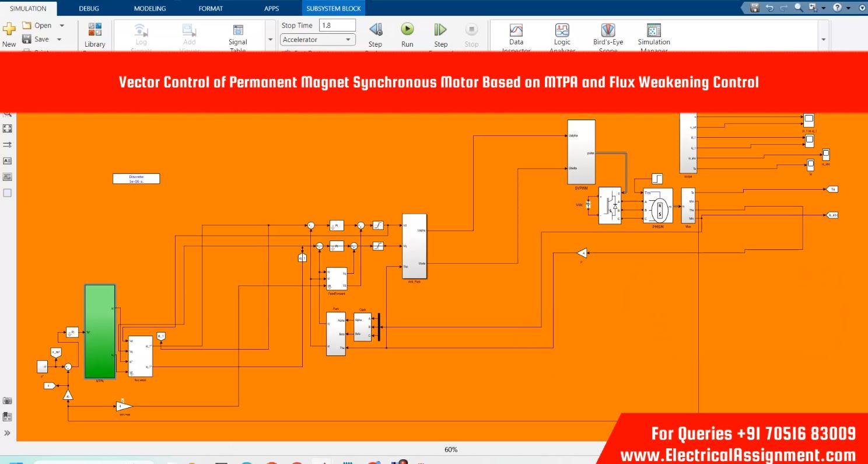Image resolution: width=868 pixels, height=464 pixels.
Task: Click the Step Back icon
Action: tap(375, 30)
